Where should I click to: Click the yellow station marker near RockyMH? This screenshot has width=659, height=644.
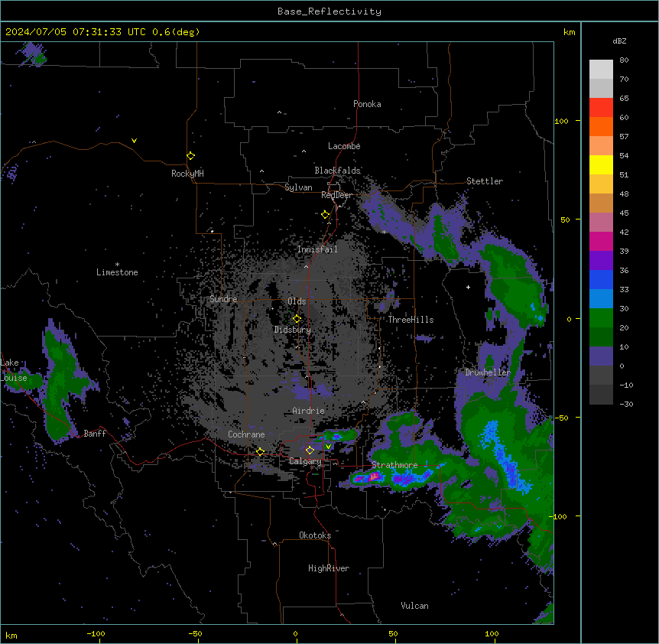coord(190,156)
